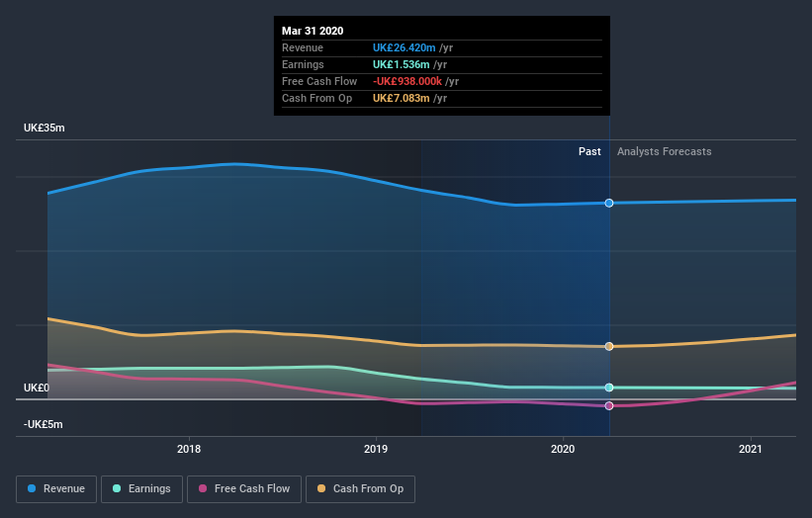Toggle the Revenue series legend button

[56, 489]
